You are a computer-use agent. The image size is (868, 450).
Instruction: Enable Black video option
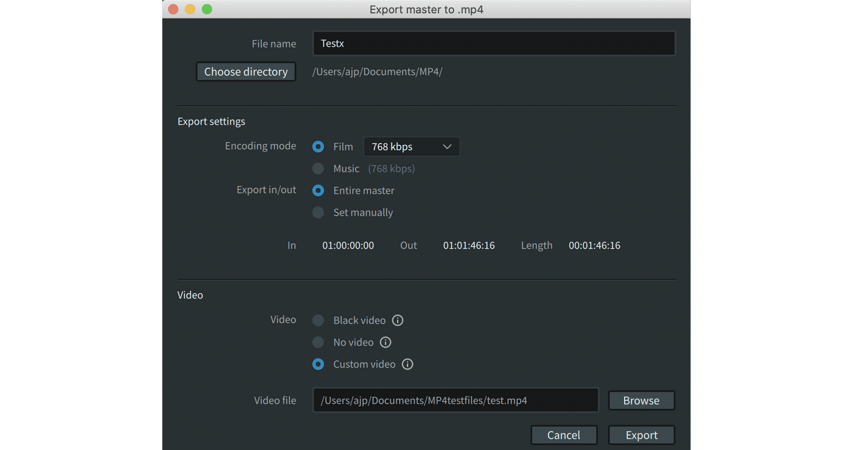click(318, 321)
